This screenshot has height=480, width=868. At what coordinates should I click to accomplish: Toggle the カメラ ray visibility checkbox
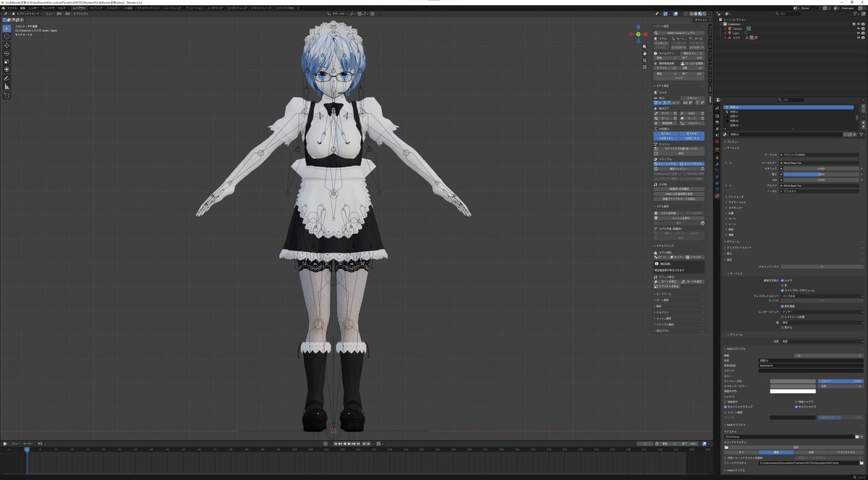783,280
